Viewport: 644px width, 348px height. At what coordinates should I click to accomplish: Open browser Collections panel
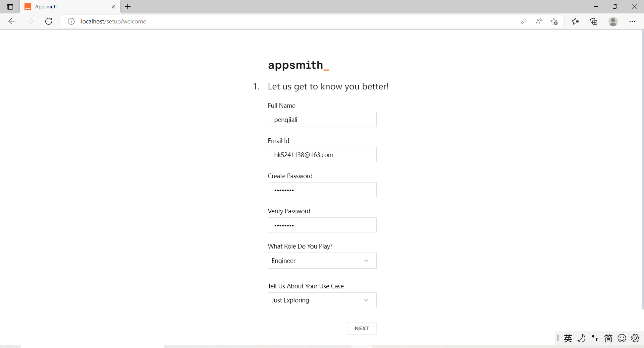[x=594, y=21]
